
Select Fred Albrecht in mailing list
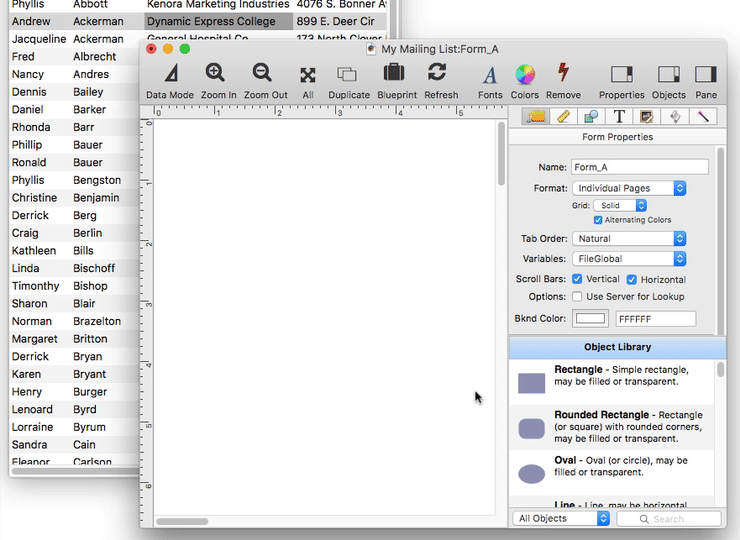(x=74, y=57)
